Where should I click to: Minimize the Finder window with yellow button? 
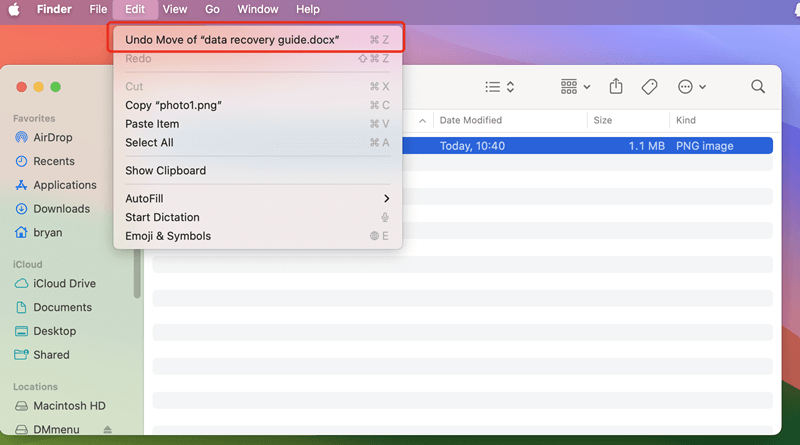38,87
